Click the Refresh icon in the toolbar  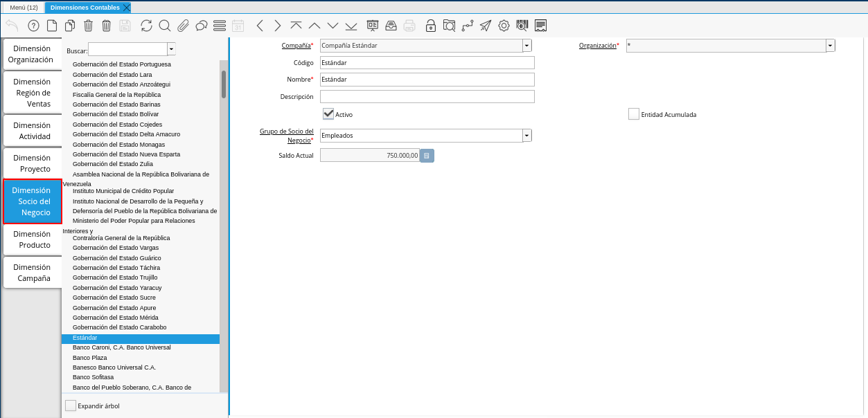146,26
